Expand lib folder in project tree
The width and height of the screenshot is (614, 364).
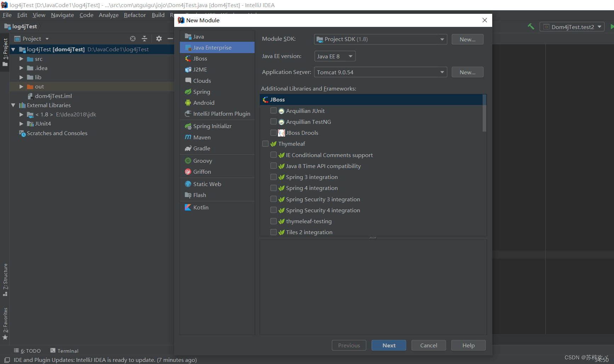(21, 77)
